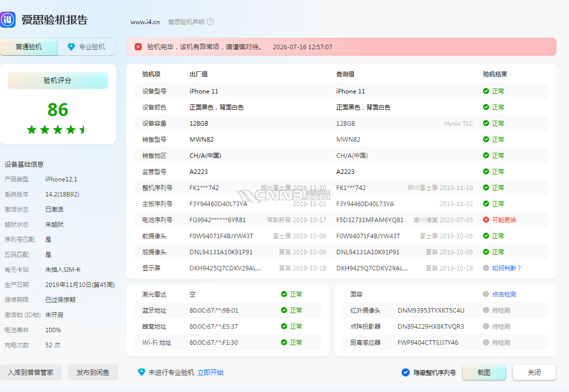Screen dimensions: 569x392
Task: Click the 截图 button
Action: [484, 372]
